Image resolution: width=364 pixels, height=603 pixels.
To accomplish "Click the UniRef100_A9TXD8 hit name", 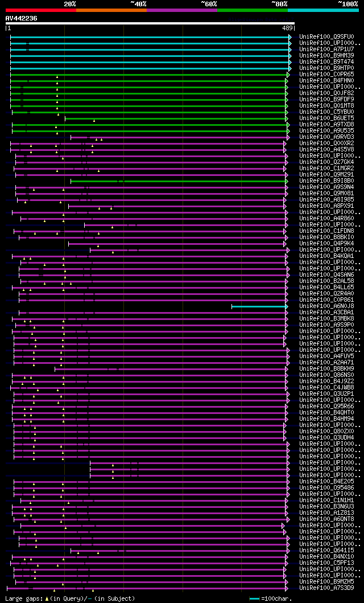I will pos(327,124).
